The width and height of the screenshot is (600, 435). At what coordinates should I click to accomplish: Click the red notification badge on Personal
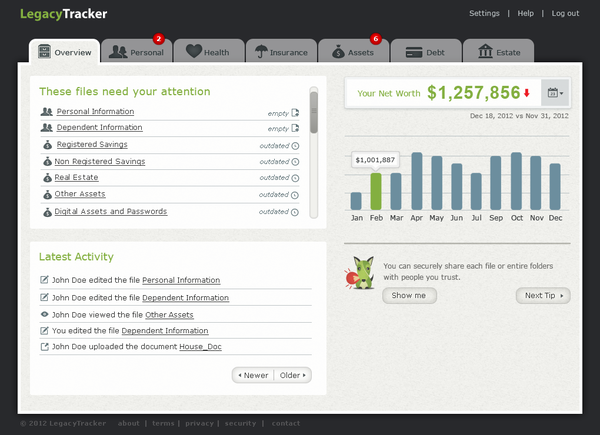click(158, 39)
